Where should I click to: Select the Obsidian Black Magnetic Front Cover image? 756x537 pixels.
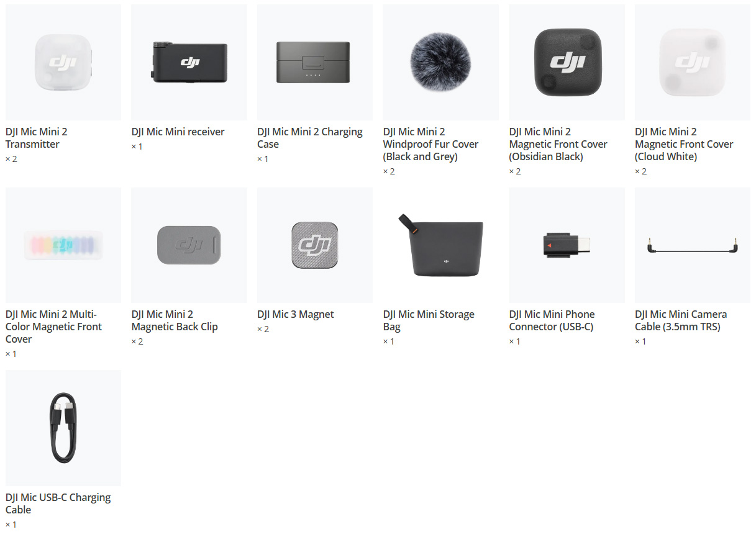click(567, 63)
